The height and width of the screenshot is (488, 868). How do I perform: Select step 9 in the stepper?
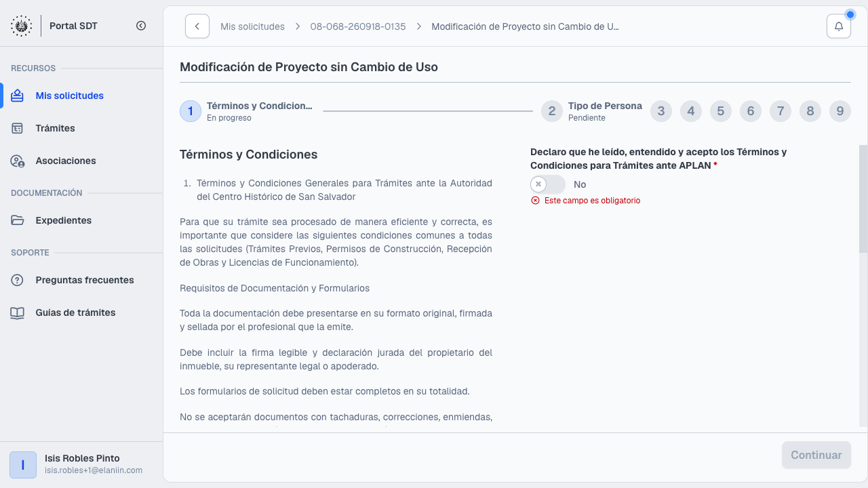pos(840,111)
